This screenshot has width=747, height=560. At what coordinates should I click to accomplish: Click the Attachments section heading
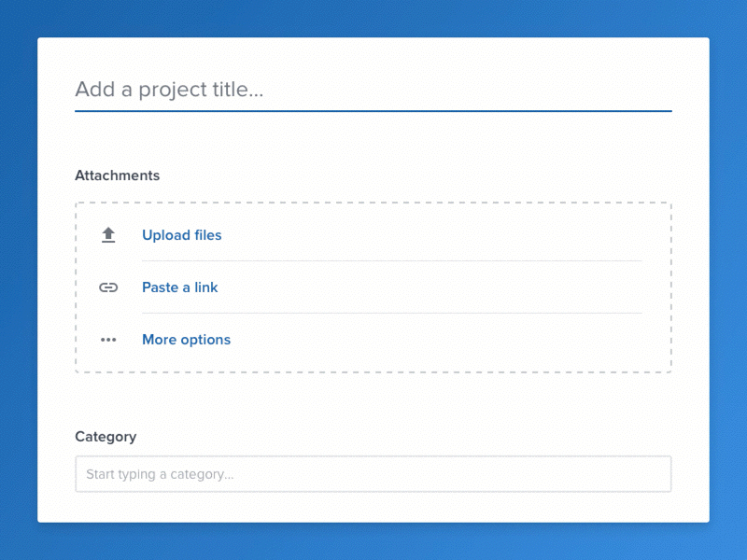(x=117, y=175)
